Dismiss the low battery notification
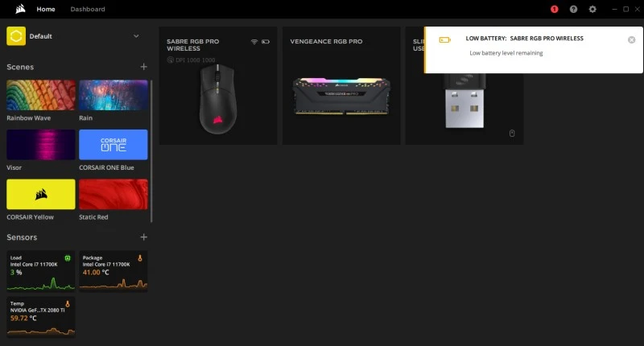The image size is (644, 346). point(632,39)
